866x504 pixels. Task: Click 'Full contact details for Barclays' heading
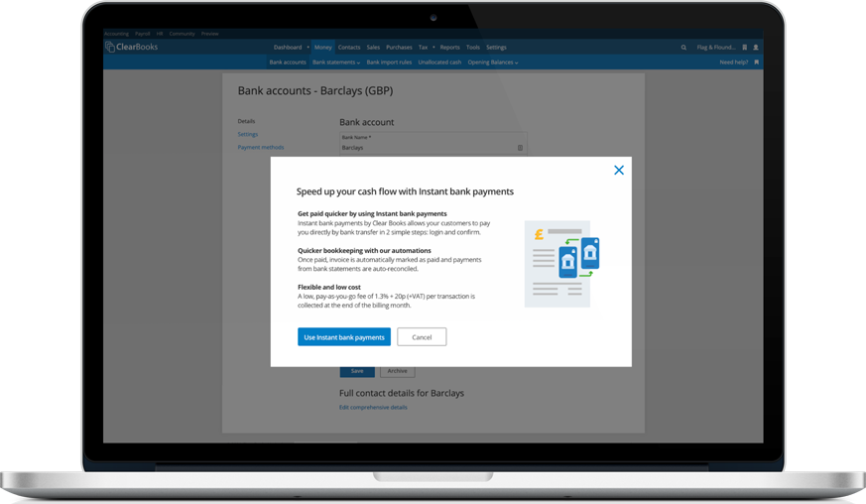click(402, 394)
